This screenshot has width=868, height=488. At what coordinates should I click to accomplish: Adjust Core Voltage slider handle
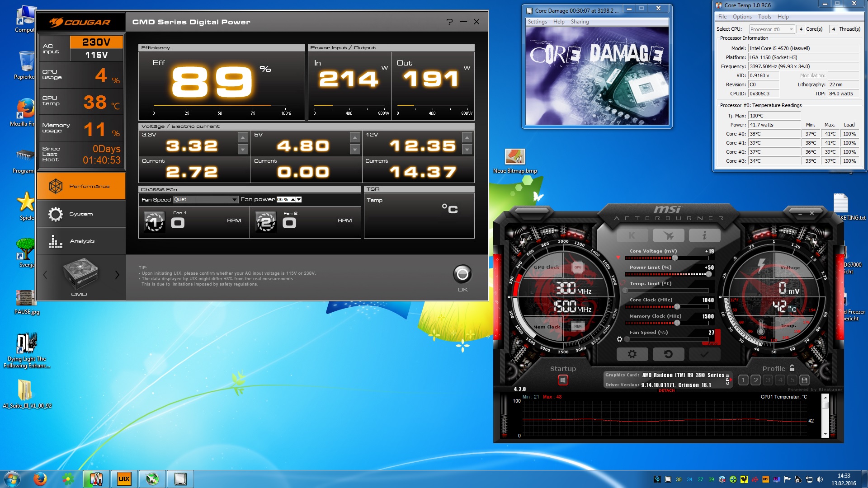675,258
